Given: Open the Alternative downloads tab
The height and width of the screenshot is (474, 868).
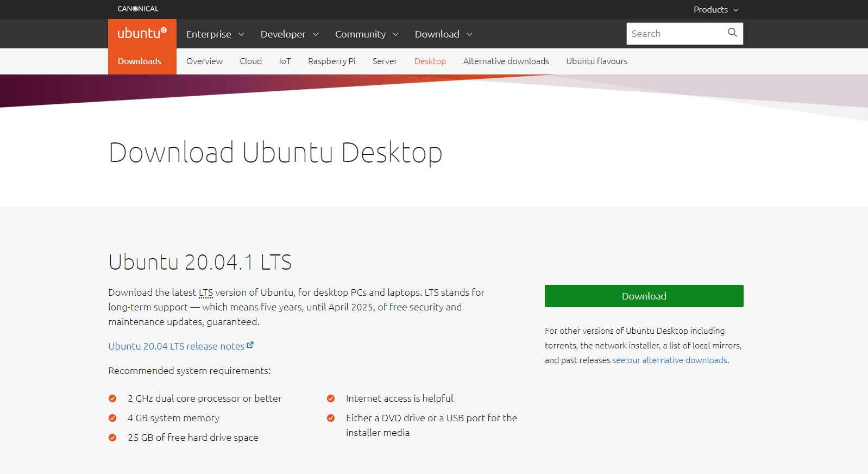Looking at the screenshot, I should click(x=506, y=61).
